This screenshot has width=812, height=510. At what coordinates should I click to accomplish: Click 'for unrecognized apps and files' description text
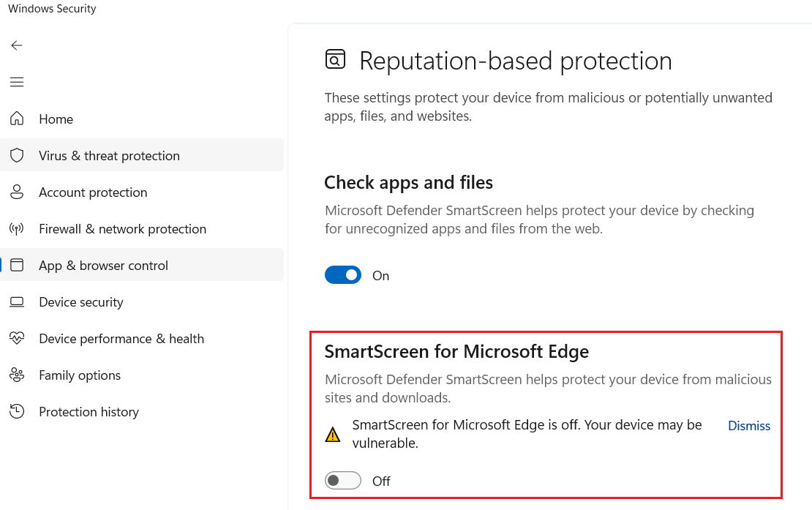pos(464,229)
